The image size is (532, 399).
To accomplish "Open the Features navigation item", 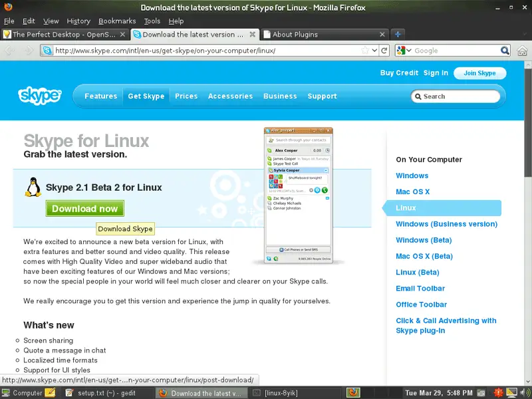I will coord(101,96).
